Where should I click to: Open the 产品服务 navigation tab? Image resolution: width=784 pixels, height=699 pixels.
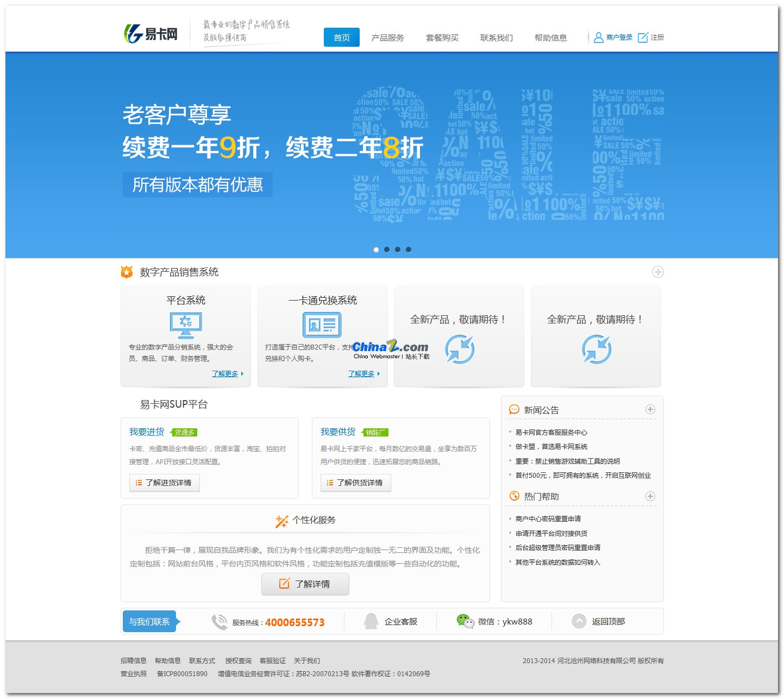[388, 38]
